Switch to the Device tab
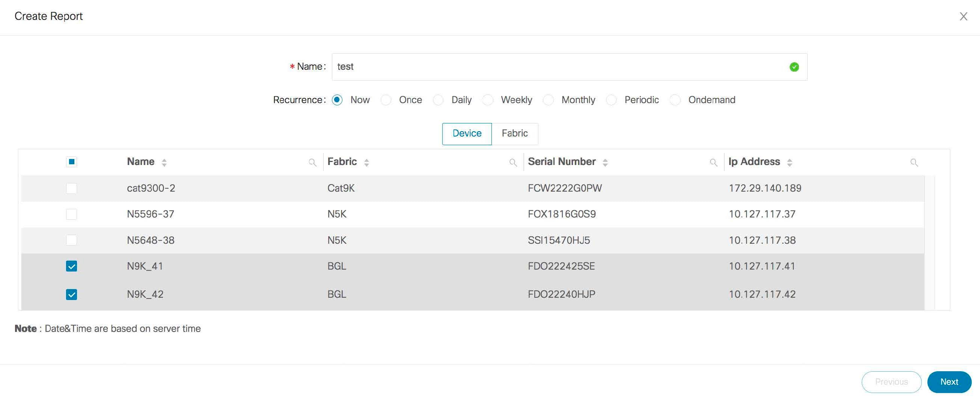Viewport: 980px width, 399px height. 466,133
